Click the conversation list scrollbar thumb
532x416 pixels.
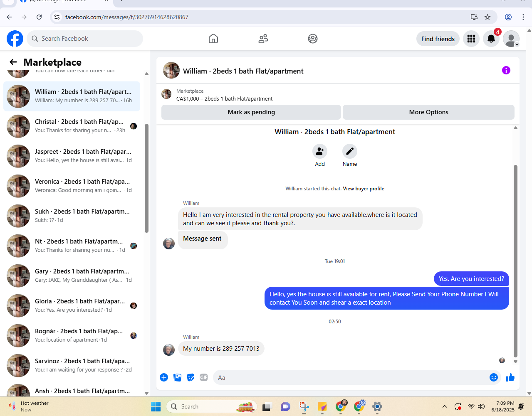(146, 178)
